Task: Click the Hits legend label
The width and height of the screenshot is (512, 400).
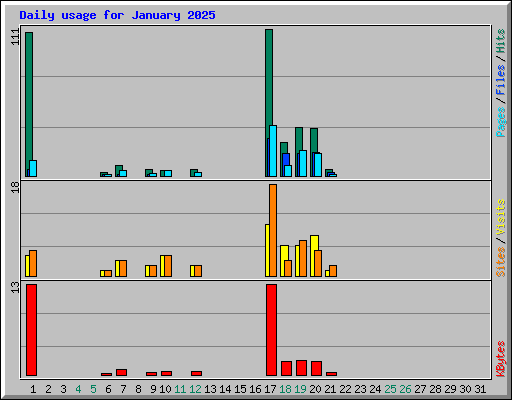Action: (x=500, y=41)
